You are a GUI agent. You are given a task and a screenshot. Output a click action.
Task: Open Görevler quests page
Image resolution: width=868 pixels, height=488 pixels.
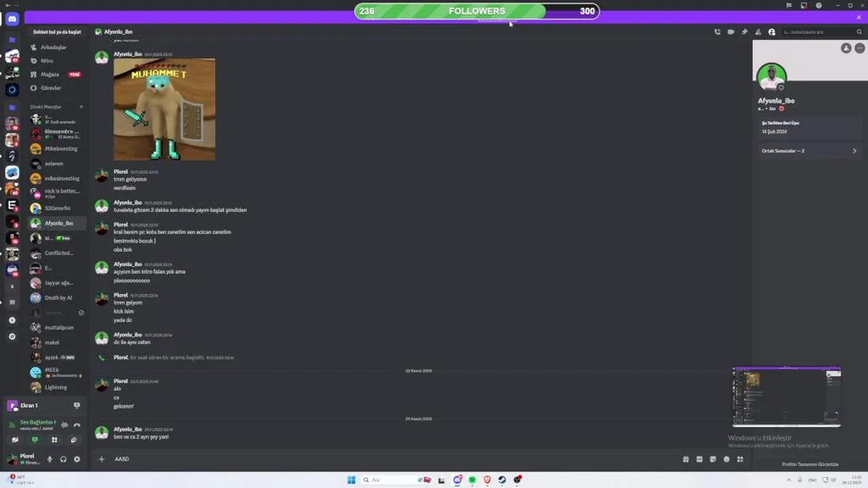[x=58, y=88]
